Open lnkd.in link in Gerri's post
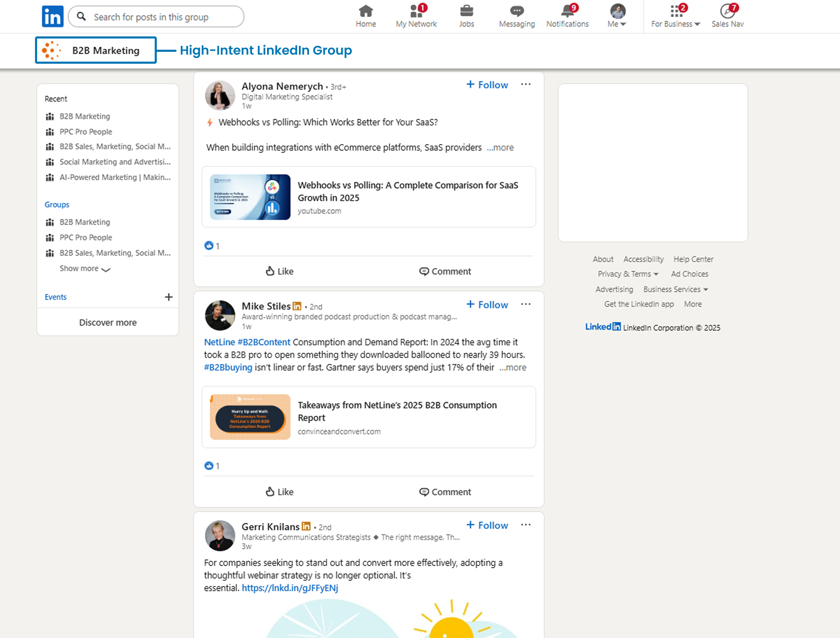Screen dimensions: 840x638 click(x=290, y=588)
